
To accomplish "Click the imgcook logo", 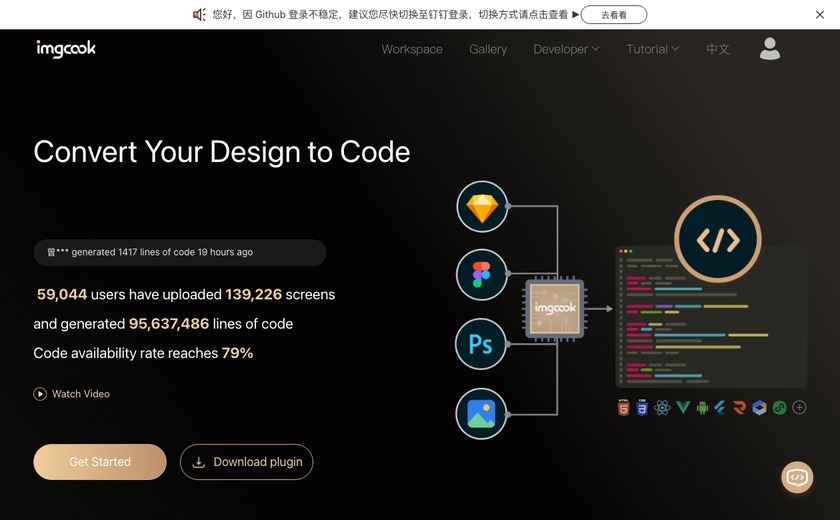I will point(66,49).
